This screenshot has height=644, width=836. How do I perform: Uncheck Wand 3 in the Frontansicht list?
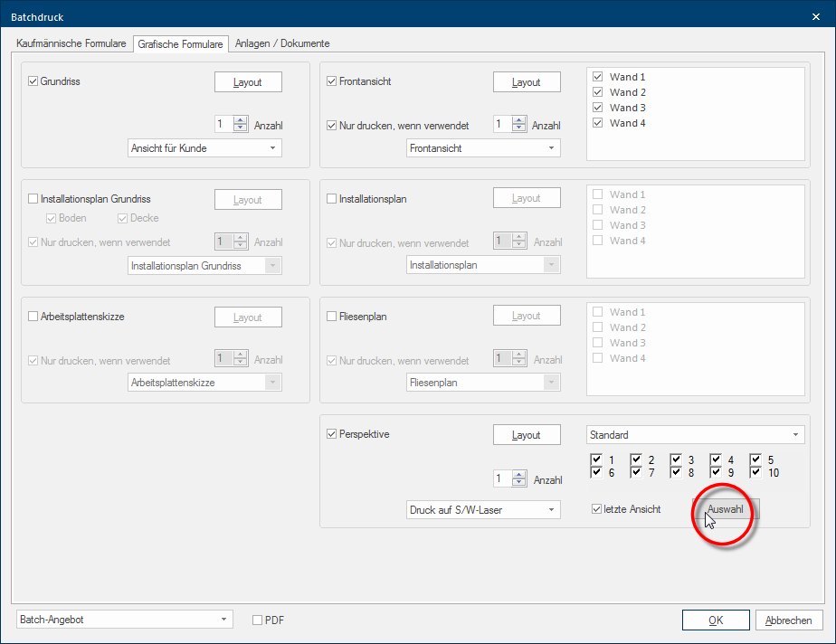click(x=598, y=108)
